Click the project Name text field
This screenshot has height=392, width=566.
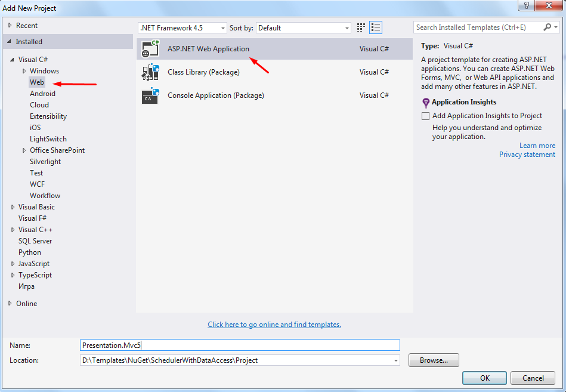(240, 345)
